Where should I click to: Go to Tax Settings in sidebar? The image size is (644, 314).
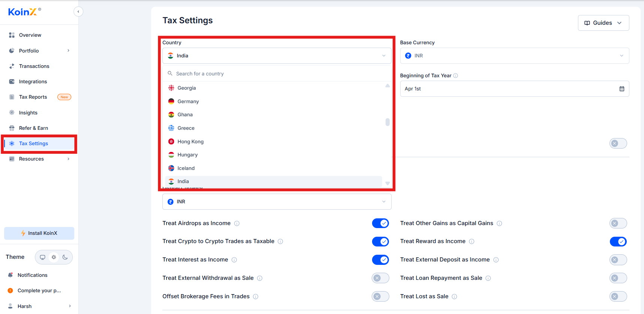pos(39,144)
